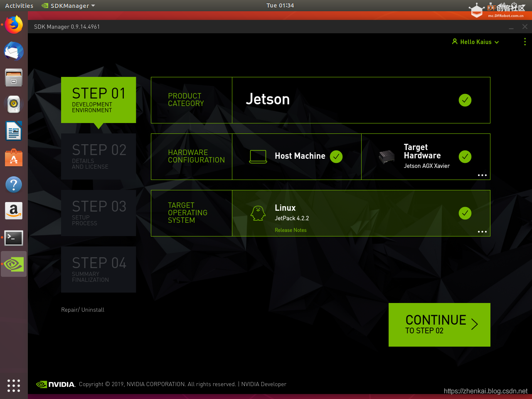Show applications grid in the dock
This screenshot has width=532, height=399.
click(14, 385)
